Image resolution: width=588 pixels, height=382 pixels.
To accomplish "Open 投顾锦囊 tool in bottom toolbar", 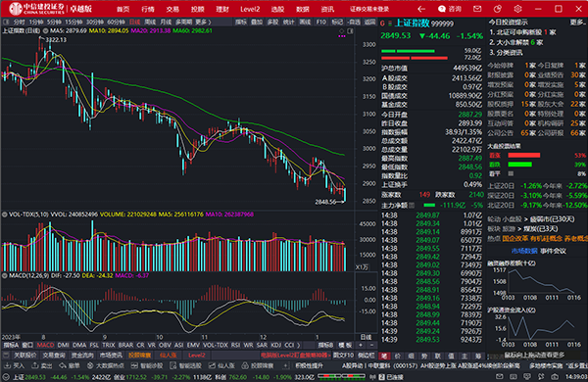I will tap(258, 365).
